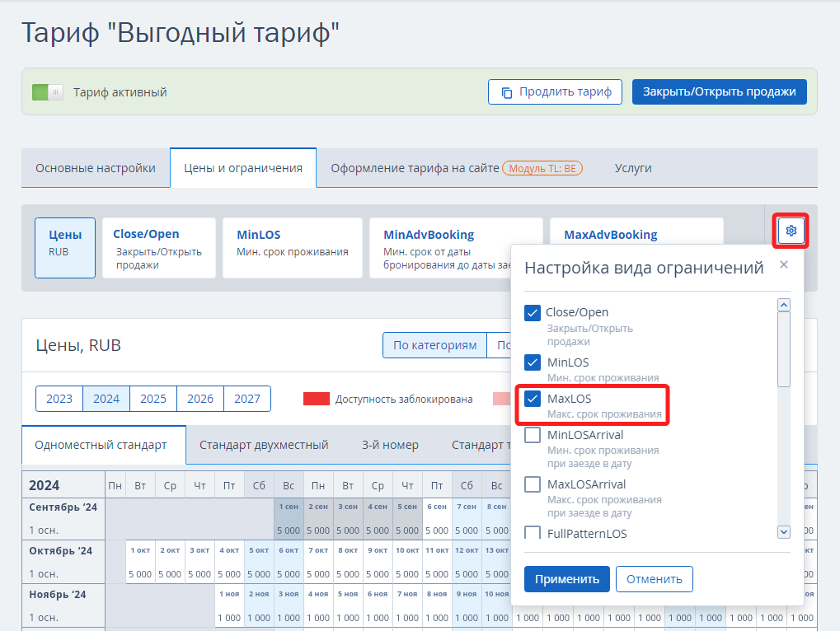The width and height of the screenshot is (840, 631).
Task: Enable the MaxLOSArrival checkbox
Action: click(x=533, y=484)
